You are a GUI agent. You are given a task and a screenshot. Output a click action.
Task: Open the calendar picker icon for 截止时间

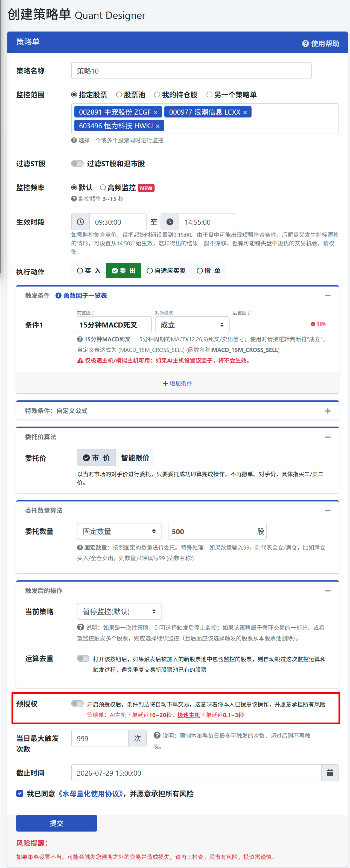click(330, 773)
